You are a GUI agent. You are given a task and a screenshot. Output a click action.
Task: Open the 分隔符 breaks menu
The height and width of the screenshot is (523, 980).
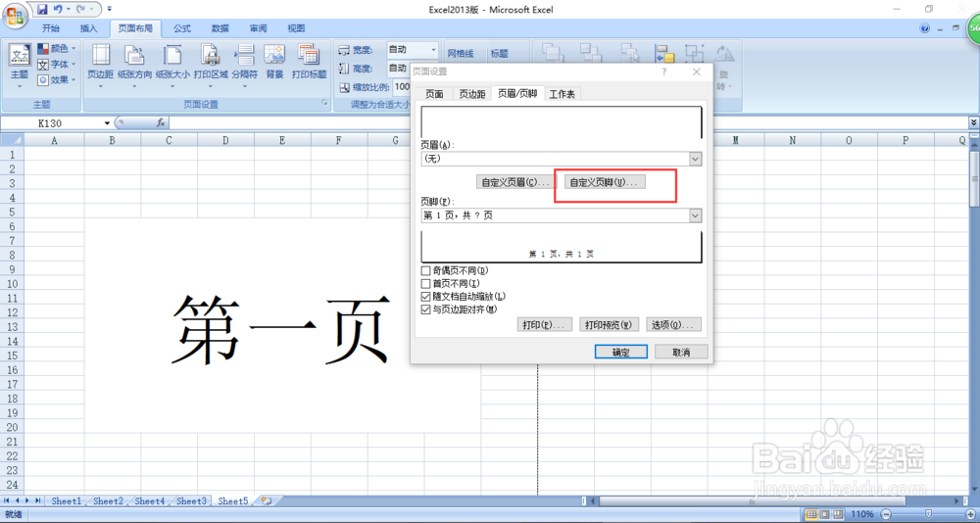244,65
